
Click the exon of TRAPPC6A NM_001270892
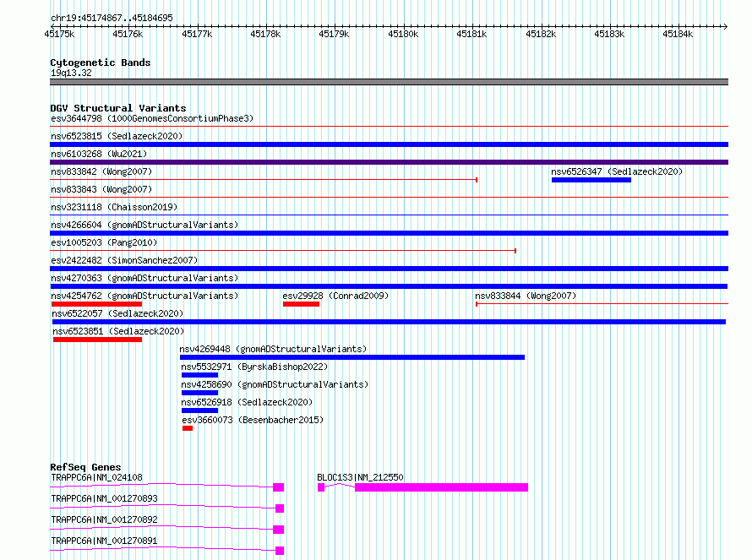click(x=279, y=530)
